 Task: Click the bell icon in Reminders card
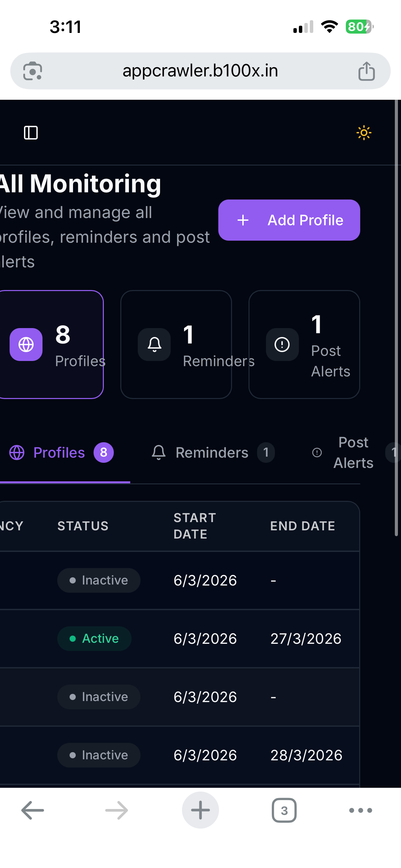[154, 345]
